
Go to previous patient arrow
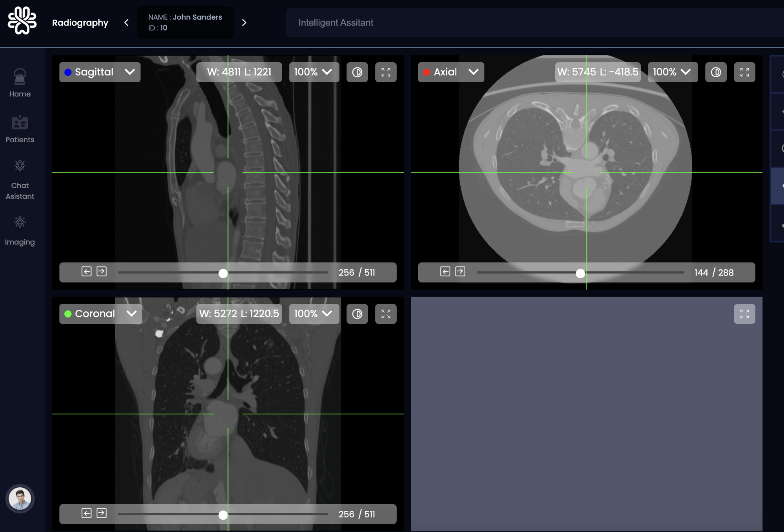point(126,23)
